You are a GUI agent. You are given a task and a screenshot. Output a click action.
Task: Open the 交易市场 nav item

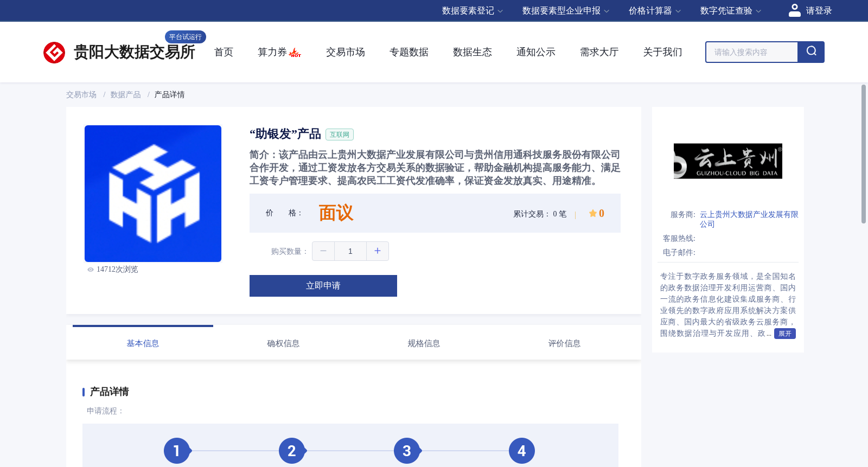coord(345,52)
